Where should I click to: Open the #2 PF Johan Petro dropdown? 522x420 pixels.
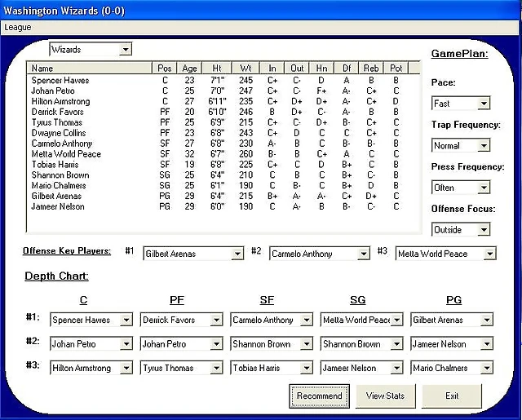[x=181, y=344]
